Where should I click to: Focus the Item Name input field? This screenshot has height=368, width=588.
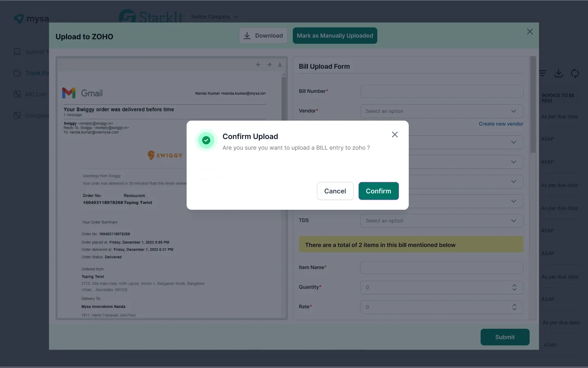441,267
